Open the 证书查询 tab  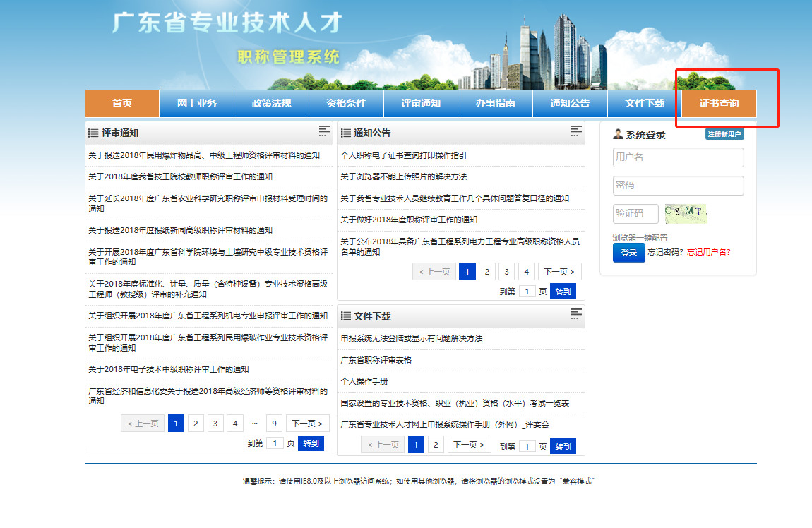(719, 103)
